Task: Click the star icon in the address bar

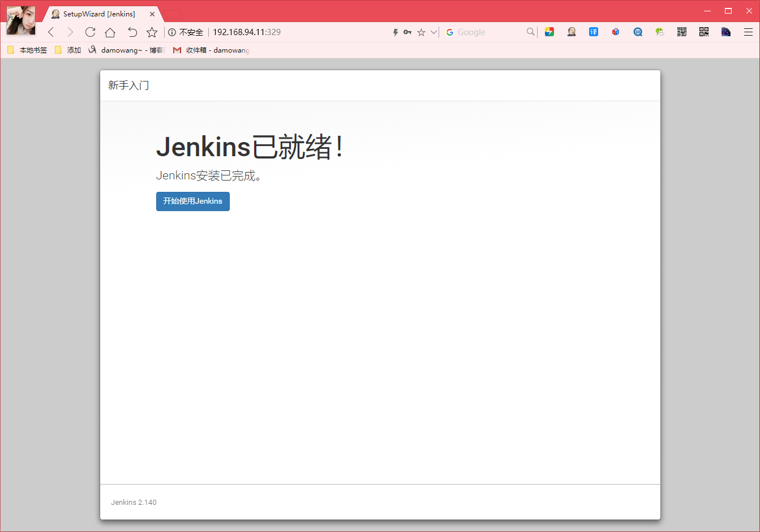Action: [x=421, y=32]
